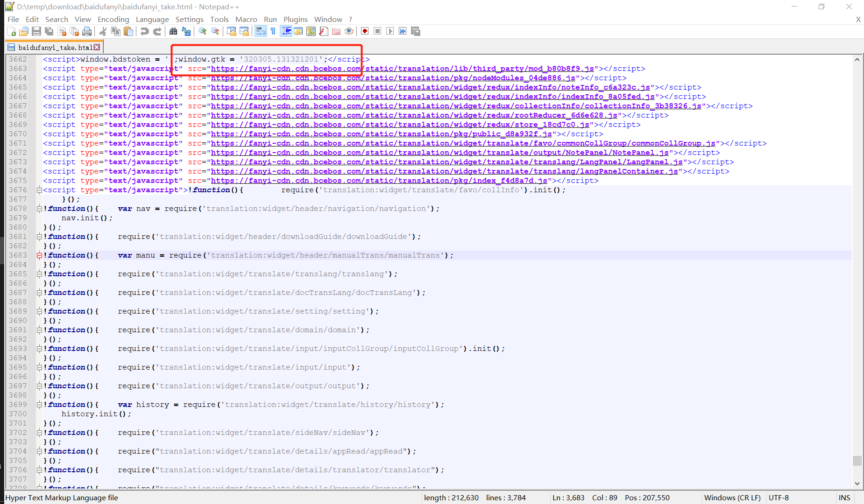Click the vertical scrollbar thumb
Image resolution: width=864 pixels, height=504 pixels.
pos(857,461)
